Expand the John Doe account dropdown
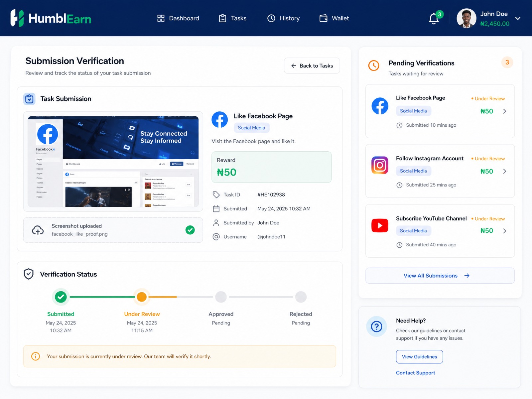 (x=518, y=18)
